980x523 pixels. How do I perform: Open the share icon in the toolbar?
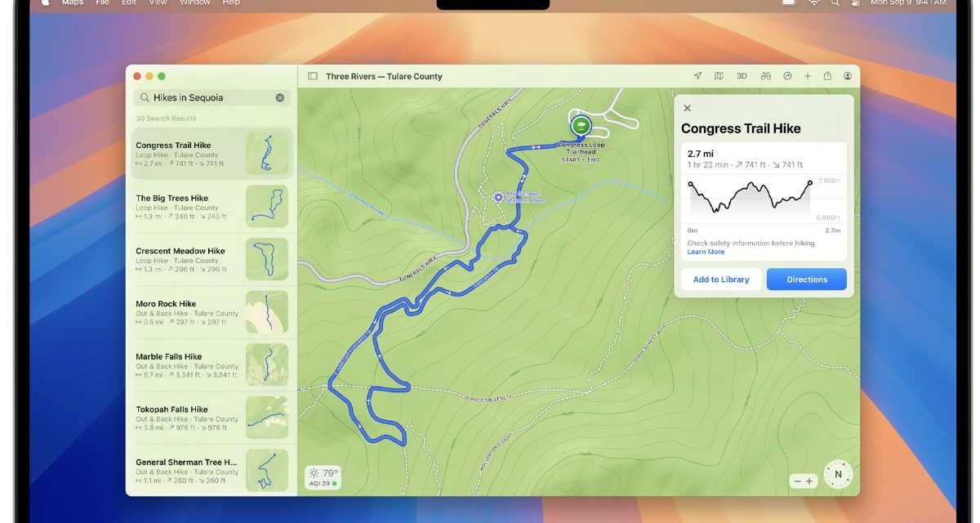point(827,75)
